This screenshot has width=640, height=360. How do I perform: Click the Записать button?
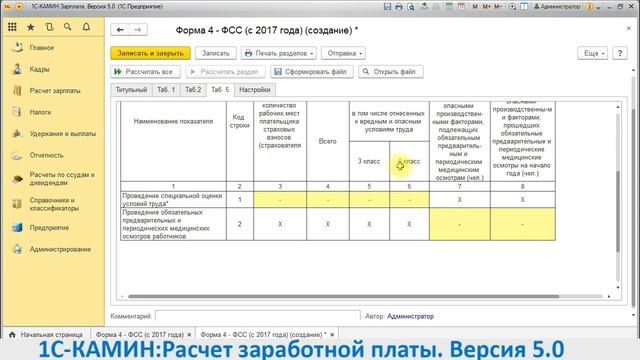[216, 53]
